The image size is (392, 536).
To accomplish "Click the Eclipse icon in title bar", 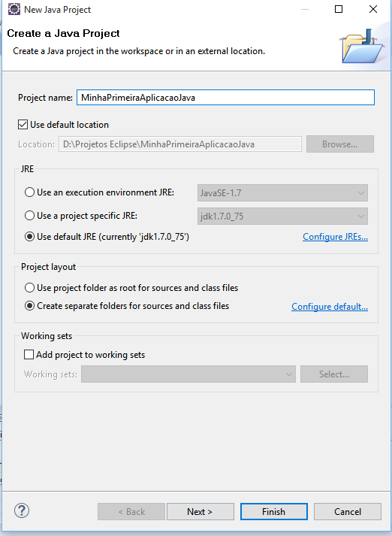I will coord(14,9).
